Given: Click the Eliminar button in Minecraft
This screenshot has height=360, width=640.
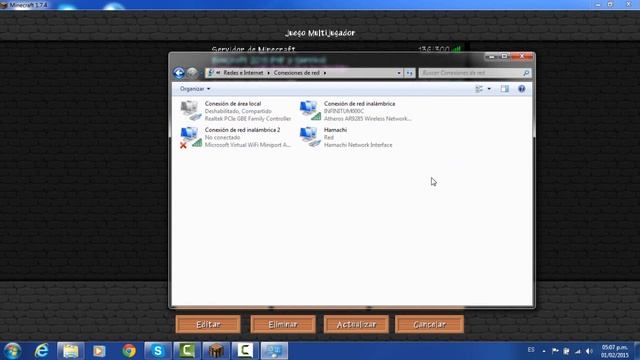Looking at the screenshot, I should (283, 324).
